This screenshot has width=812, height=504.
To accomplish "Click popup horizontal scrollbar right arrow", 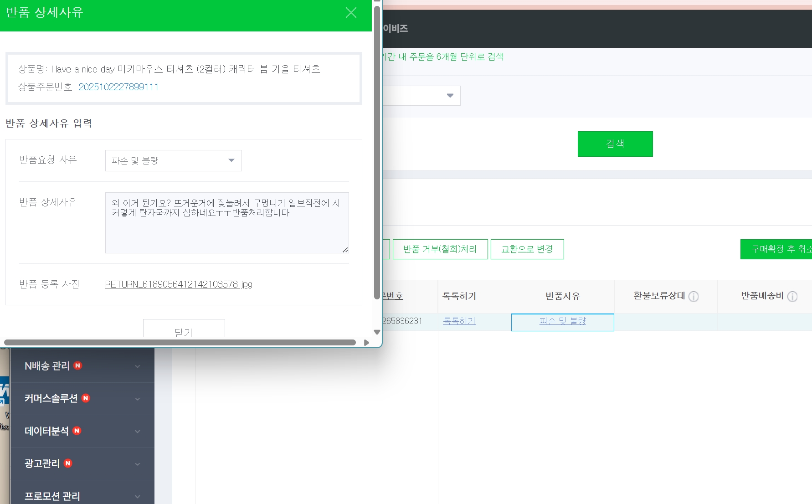I will click(x=366, y=343).
